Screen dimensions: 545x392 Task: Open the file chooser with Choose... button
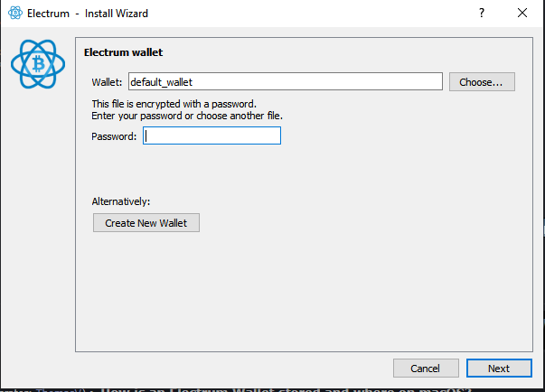pyautogui.click(x=482, y=82)
